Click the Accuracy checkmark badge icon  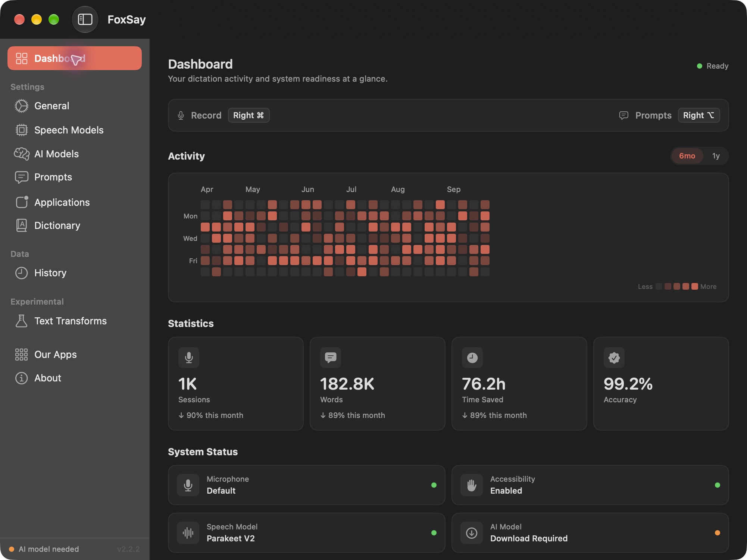click(614, 358)
